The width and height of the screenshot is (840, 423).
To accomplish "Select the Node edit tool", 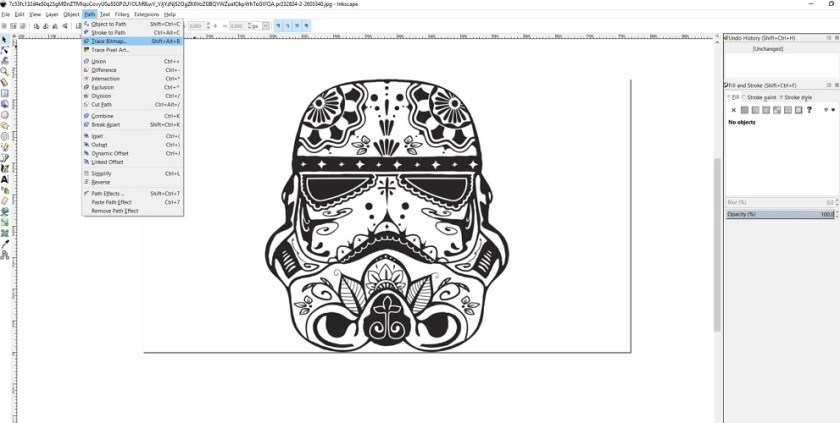I will (5, 49).
